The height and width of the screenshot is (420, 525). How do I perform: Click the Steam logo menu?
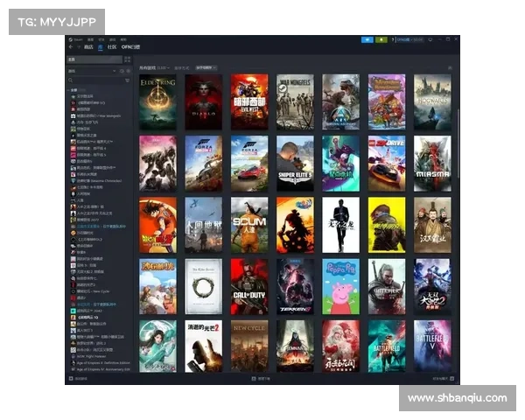75,39
